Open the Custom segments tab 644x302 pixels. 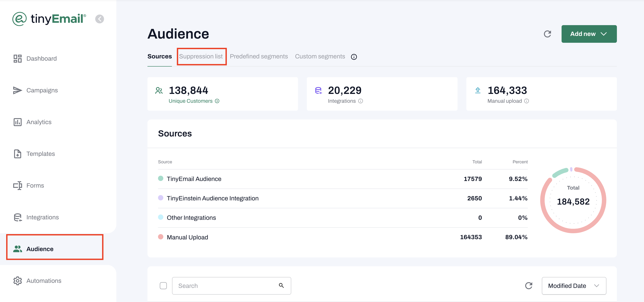tap(320, 56)
